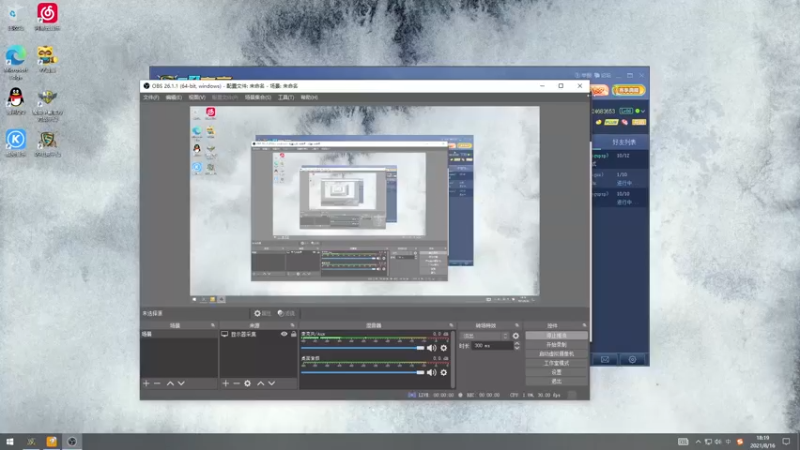Screen dimensions: 800x450
Task: Select the scene row in Scenes list
Action: [179, 334]
